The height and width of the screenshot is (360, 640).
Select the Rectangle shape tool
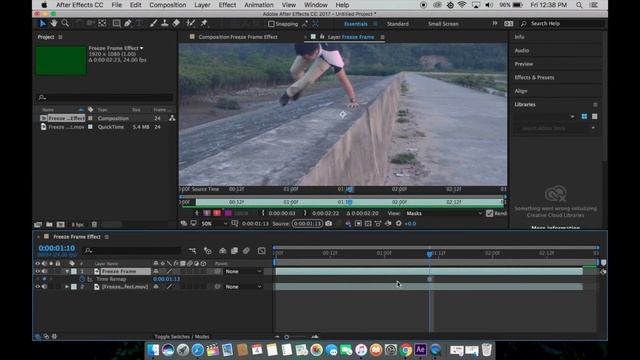pyautogui.click(x=116, y=23)
